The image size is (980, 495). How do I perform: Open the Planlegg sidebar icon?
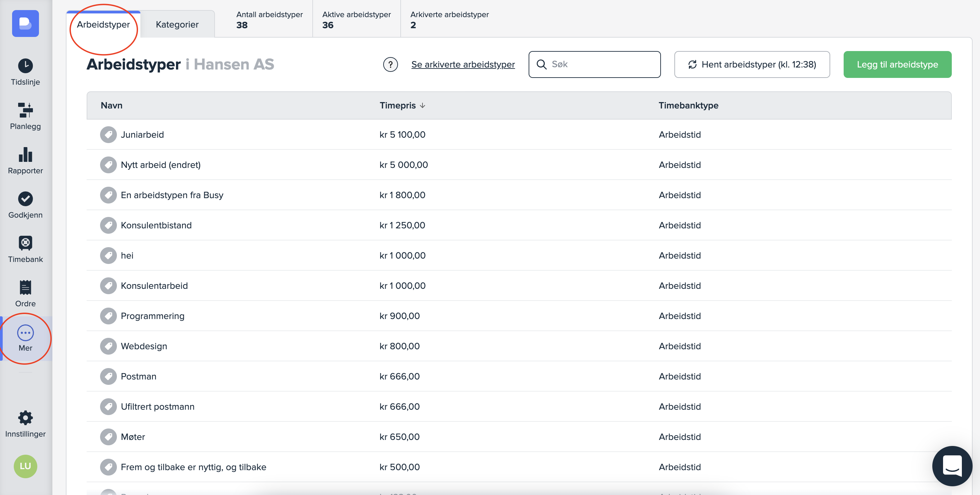point(25,110)
